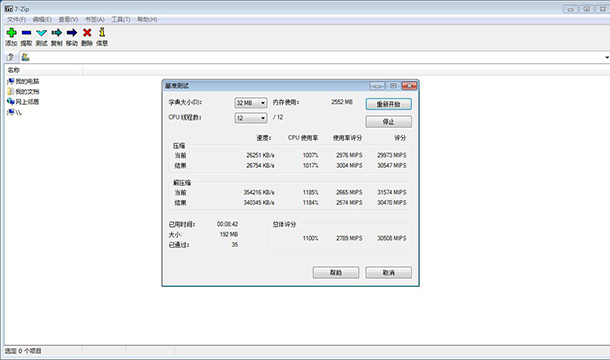
Task: Click the up-folder icon beside address bar
Action: 11,57
